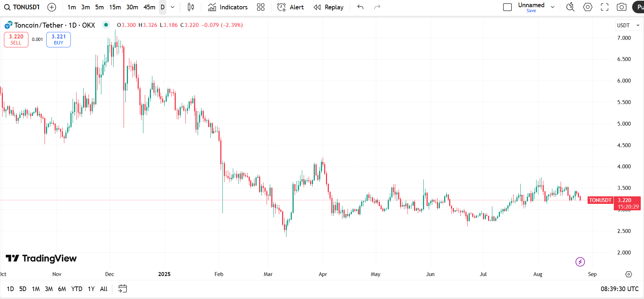Screen dimensions: 644x299
Task: Open the candlestick chart type selector
Action: tap(191, 7)
